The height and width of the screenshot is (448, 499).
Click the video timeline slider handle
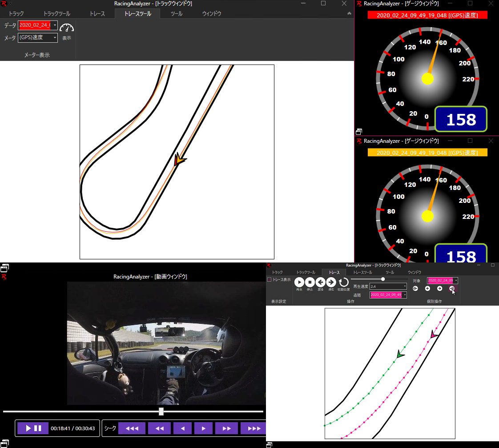point(161,412)
